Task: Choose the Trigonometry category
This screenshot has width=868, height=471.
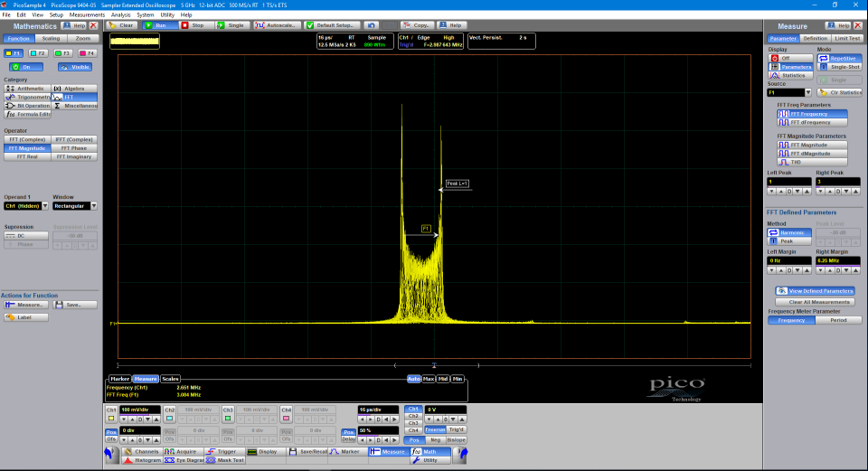Action: (26, 97)
